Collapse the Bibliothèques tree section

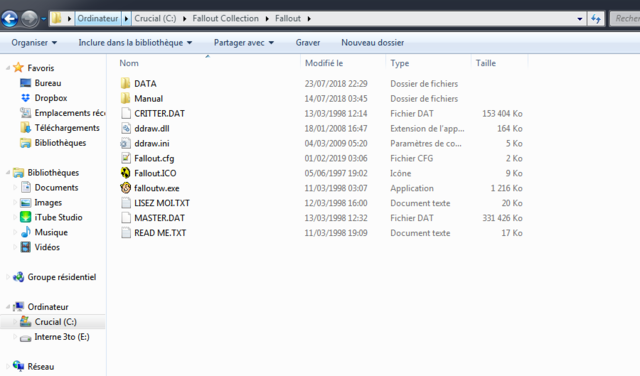point(8,173)
